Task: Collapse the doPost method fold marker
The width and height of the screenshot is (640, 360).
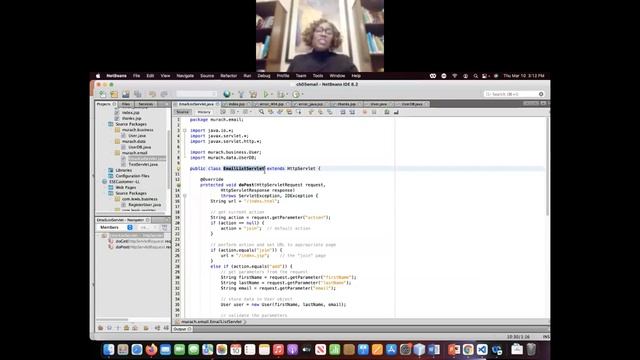Action: coord(184,196)
